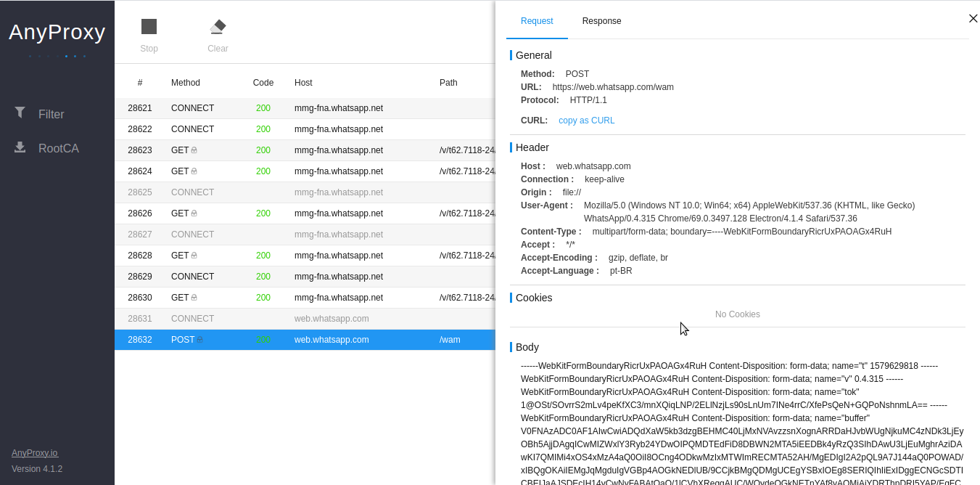Click the Body section heading
Viewport: 980px width, 485px height.
coord(527,347)
